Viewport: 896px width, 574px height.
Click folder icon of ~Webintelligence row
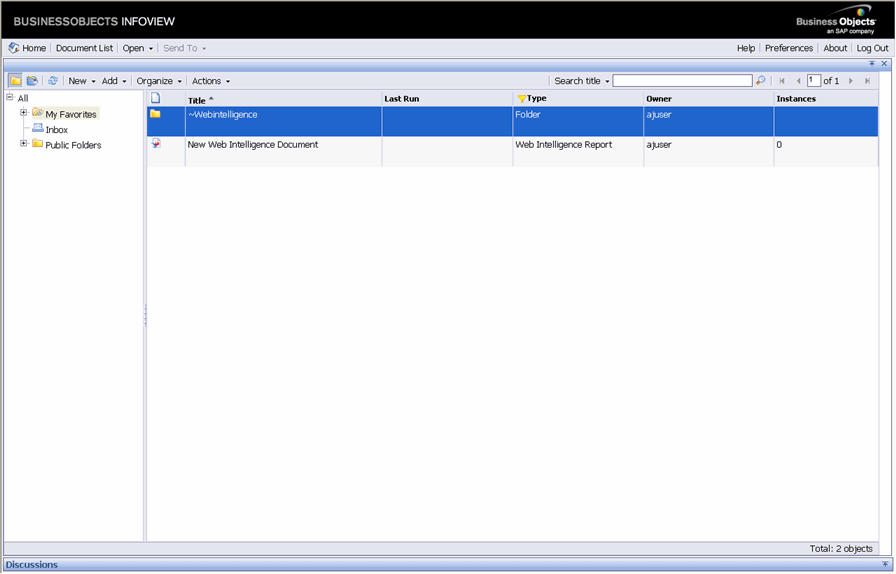[155, 114]
